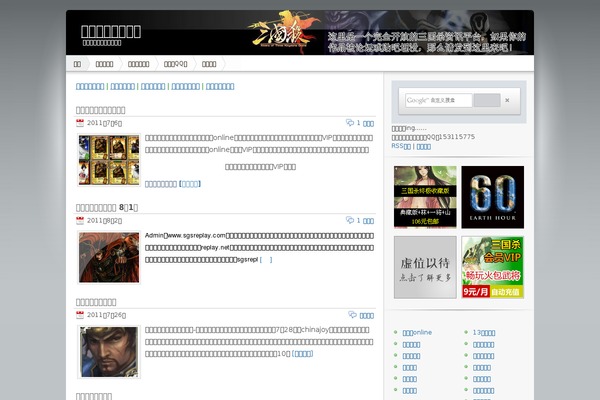Open the bracketed read-more link in the 2011-7-6 post
Image resolution: width=600 pixels, height=400 pixels.
[x=190, y=184]
